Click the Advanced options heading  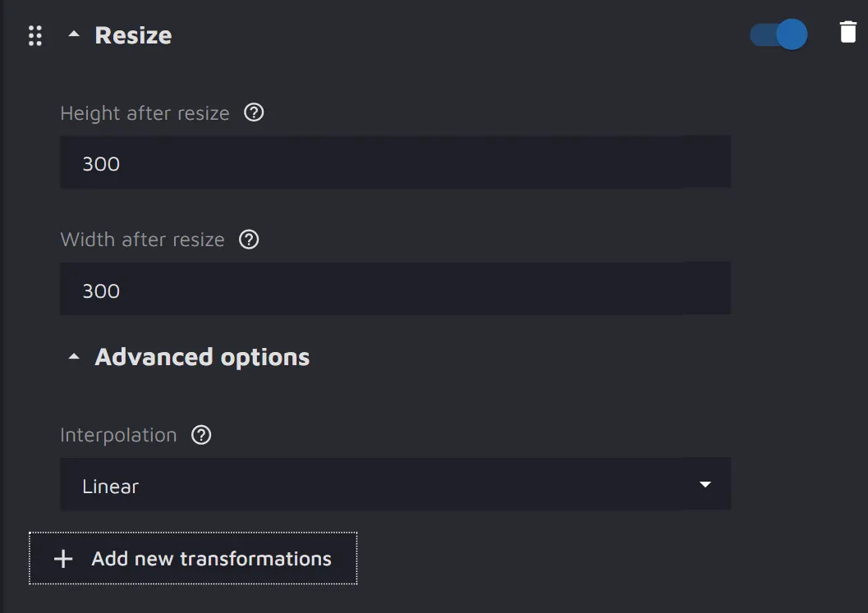pos(202,357)
